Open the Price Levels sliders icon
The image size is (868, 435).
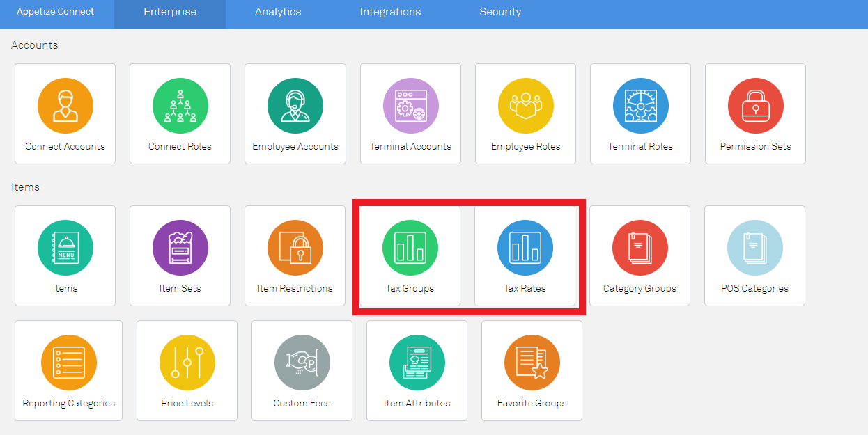tap(187, 363)
